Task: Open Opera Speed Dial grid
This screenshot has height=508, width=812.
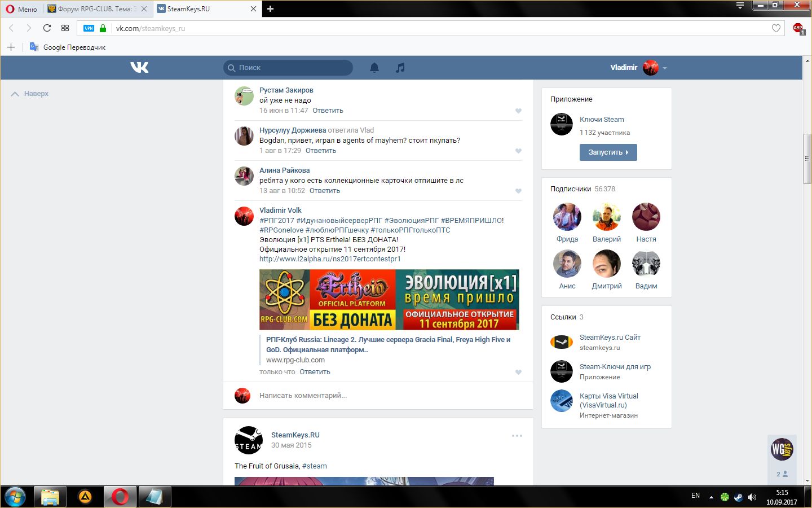Action: [x=65, y=28]
